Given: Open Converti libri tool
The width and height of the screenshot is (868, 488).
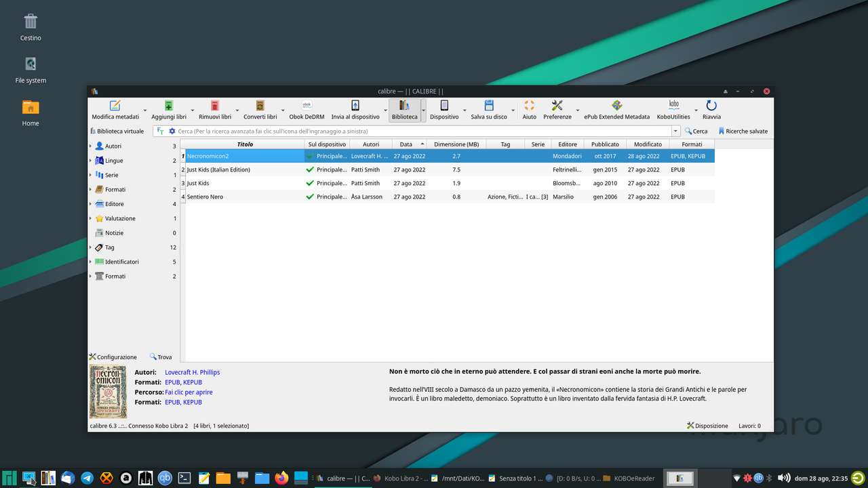Looking at the screenshot, I should click(260, 110).
